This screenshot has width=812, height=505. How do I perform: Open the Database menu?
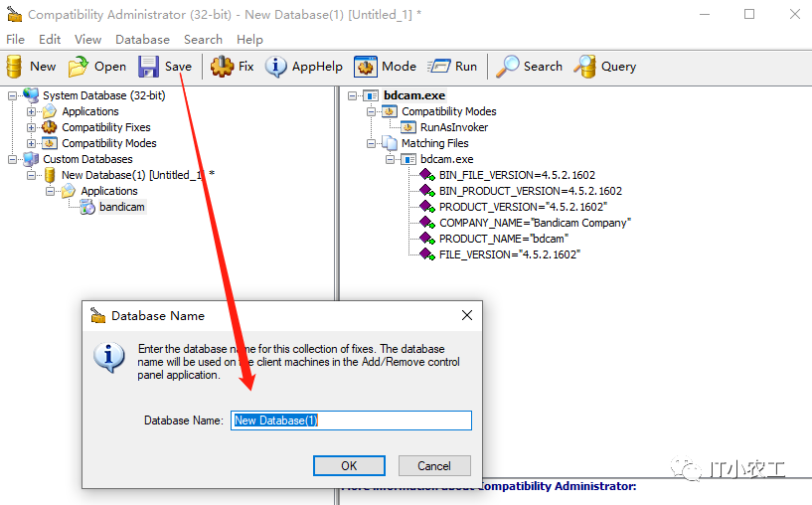coord(142,40)
